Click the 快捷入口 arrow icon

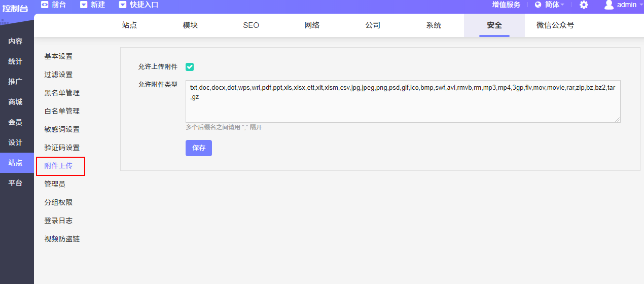[x=123, y=5]
